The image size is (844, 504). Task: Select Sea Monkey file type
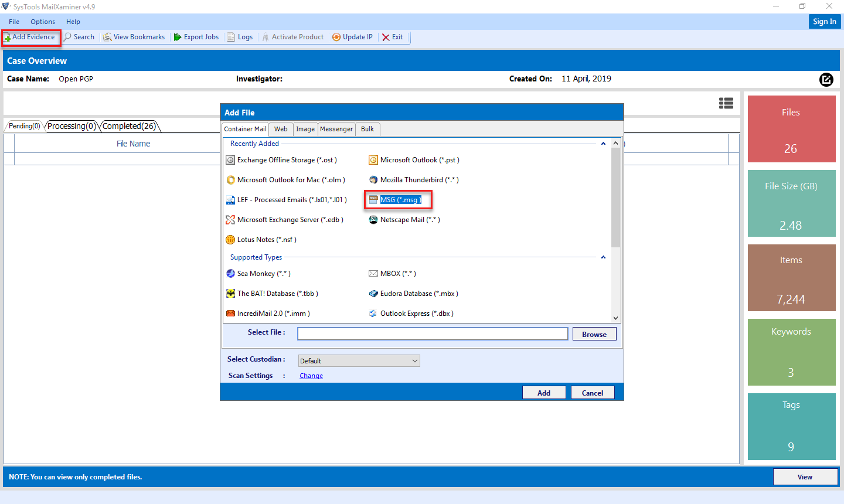[x=258, y=274]
